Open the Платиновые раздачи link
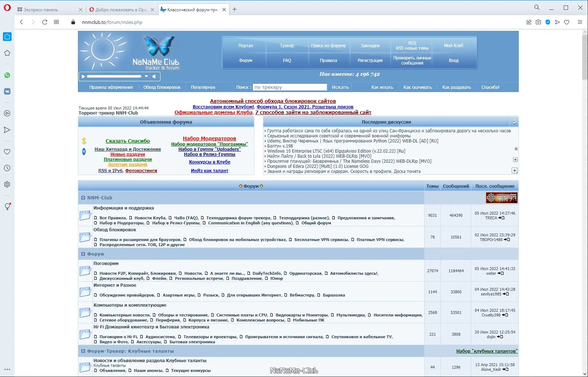Image resolution: width=588 pixels, height=377 pixels. pyautogui.click(x=128, y=159)
